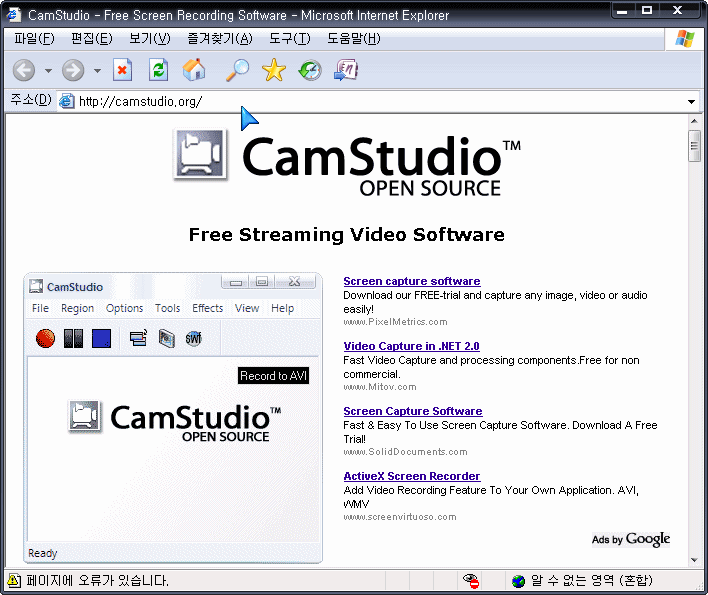Viewport: 708px width, 595px height.
Task: Refresh the page with green arrows icon
Action: [158, 70]
